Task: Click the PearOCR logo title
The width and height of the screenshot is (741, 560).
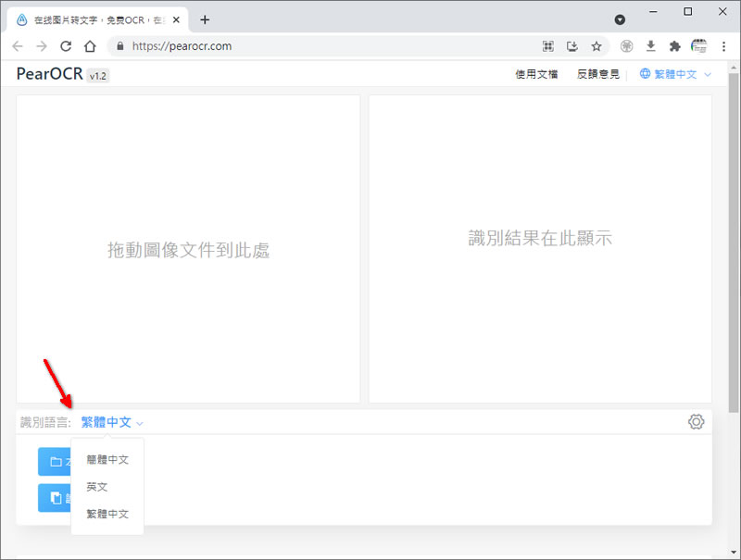Action: [50, 74]
